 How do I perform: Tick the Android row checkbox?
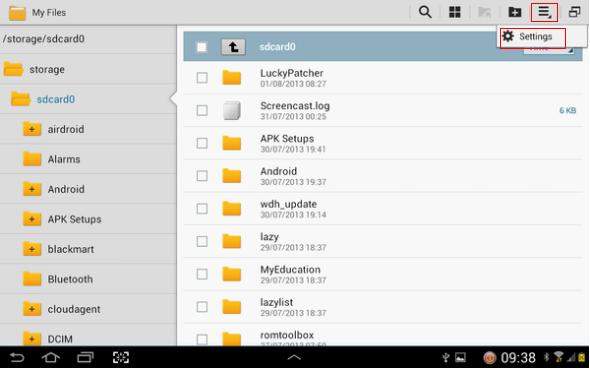coord(202,176)
